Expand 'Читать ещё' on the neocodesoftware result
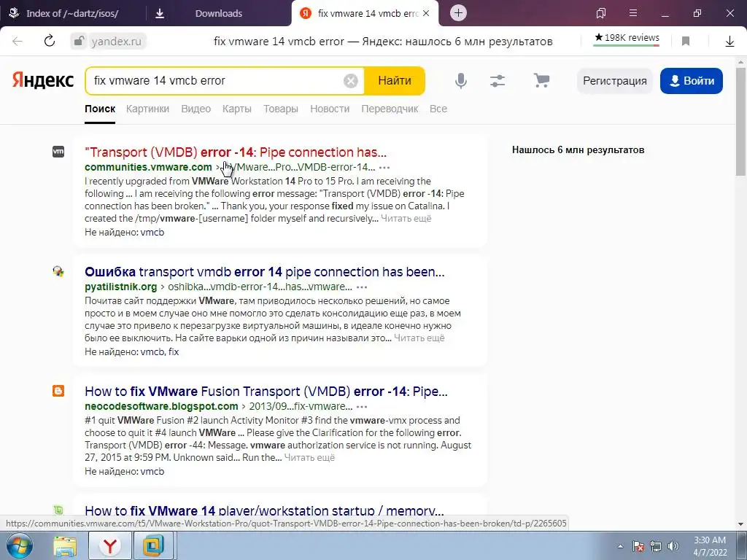 click(309, 458)
